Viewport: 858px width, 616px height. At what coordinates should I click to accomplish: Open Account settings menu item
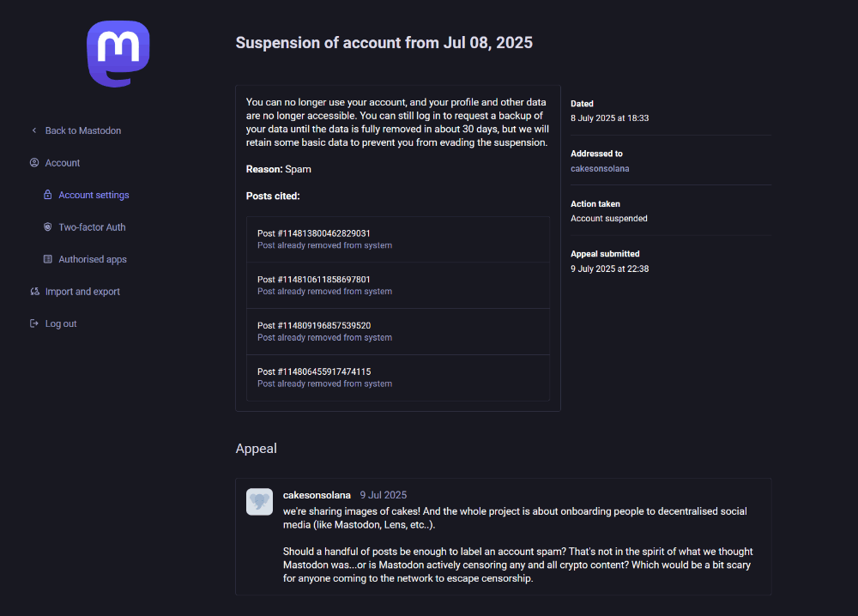[x=94, y=195]
